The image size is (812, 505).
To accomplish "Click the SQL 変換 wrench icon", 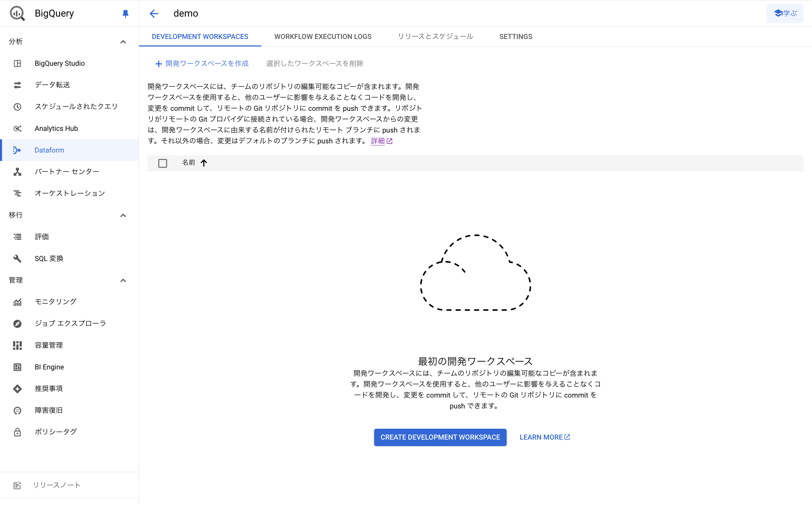I will [17, 259].
